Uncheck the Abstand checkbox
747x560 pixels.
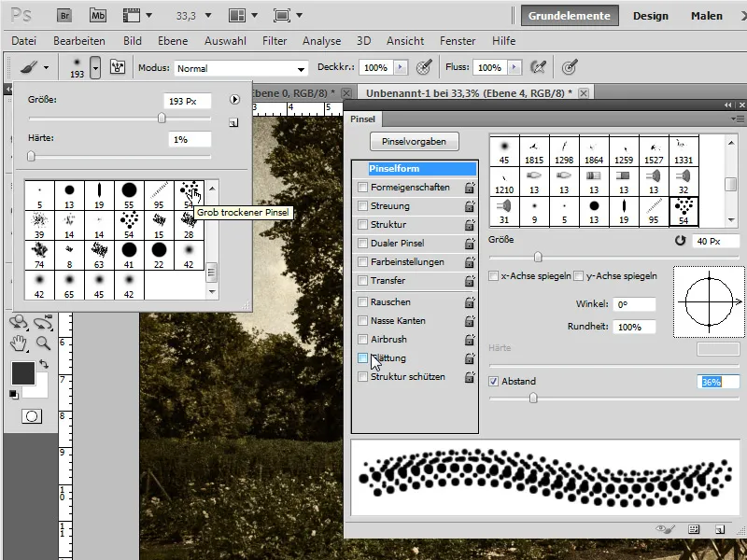click(x=494, y=381)
